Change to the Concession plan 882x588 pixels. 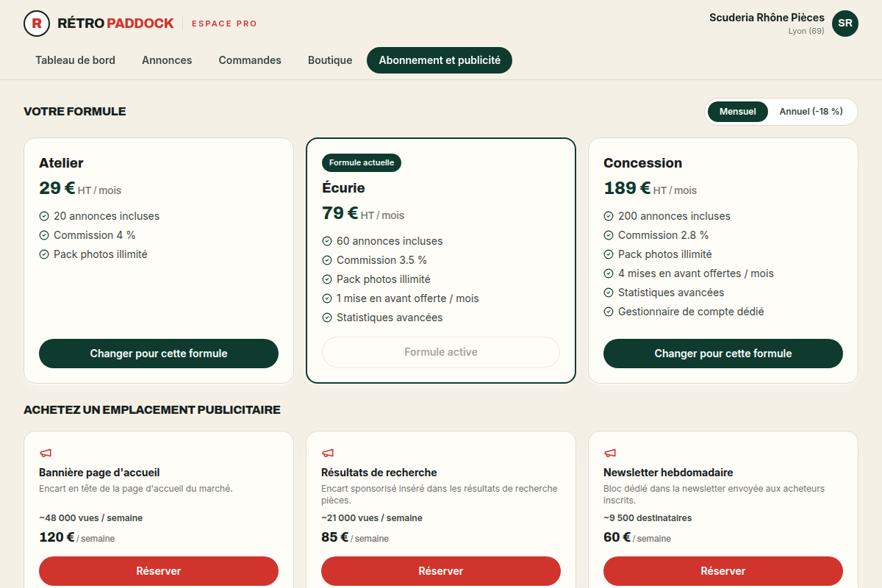723,354
